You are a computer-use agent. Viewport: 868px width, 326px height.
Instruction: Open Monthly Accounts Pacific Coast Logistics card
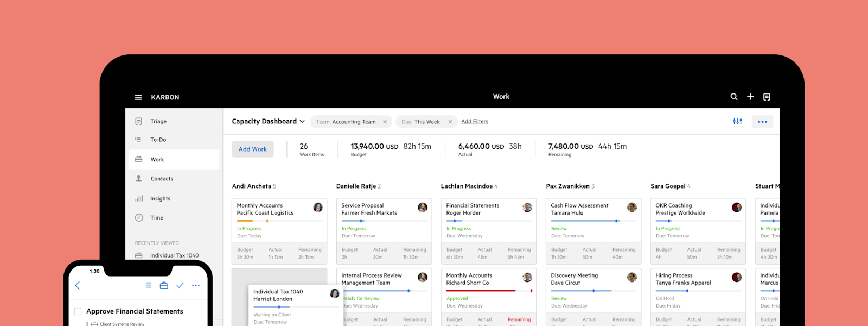[x=279, y=230]
